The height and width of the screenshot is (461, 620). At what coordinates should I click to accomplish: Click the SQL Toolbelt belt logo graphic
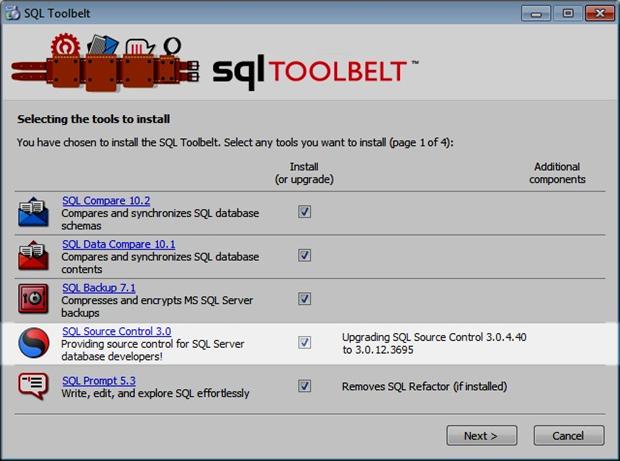[105, 63]
